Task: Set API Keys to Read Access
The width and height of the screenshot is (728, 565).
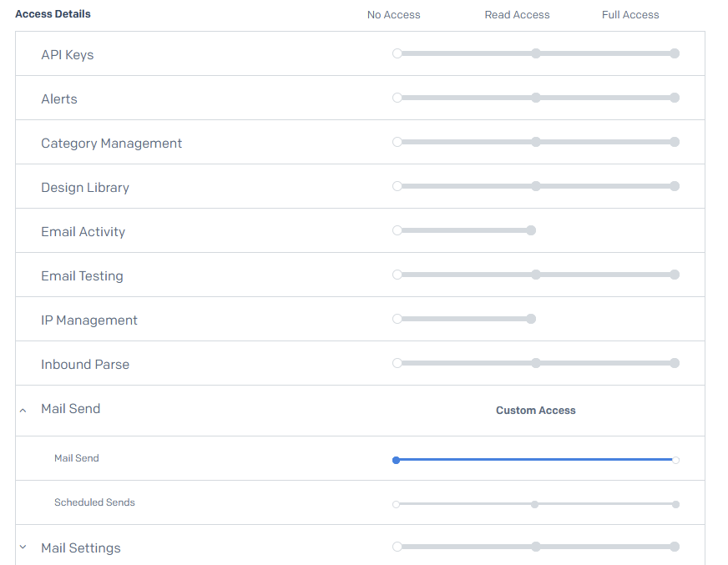Action: pos(536,53)
